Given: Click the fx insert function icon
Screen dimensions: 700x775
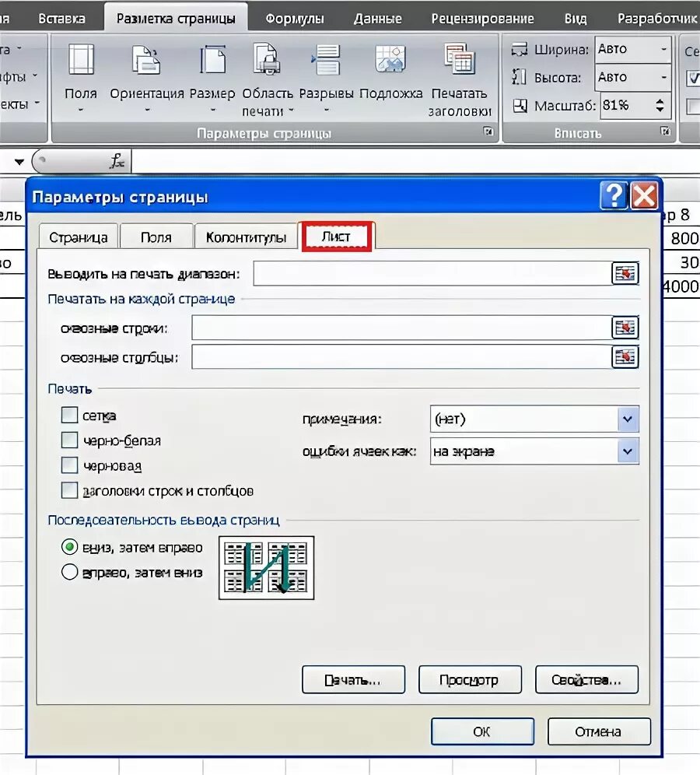Looking at the screenshot, I should pyautogui.click(x=117, y=160).
